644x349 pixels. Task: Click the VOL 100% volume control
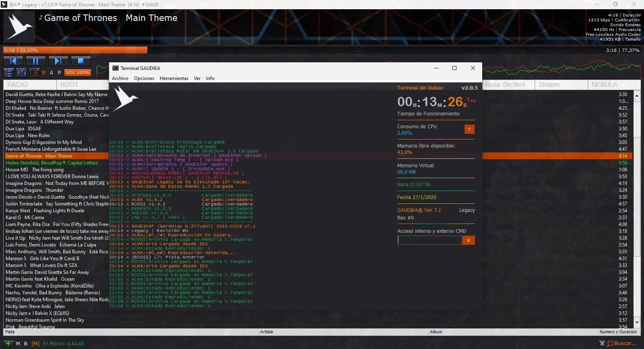(78, 73)
